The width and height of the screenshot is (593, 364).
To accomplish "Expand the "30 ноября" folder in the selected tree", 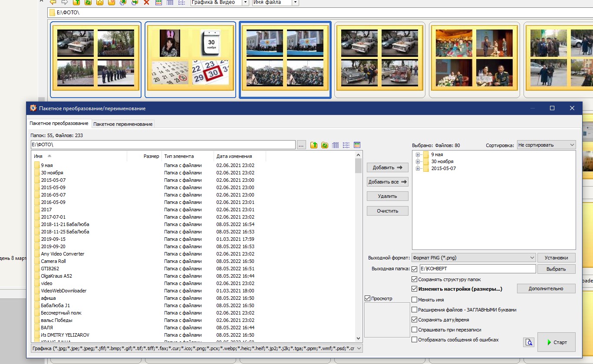I will click(x=418, y=161).
